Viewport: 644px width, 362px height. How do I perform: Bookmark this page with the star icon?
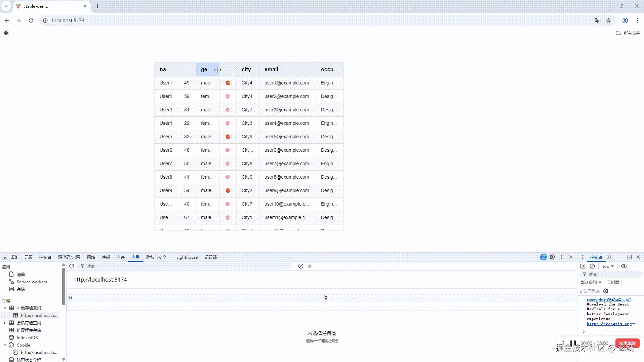pos(608,21)
